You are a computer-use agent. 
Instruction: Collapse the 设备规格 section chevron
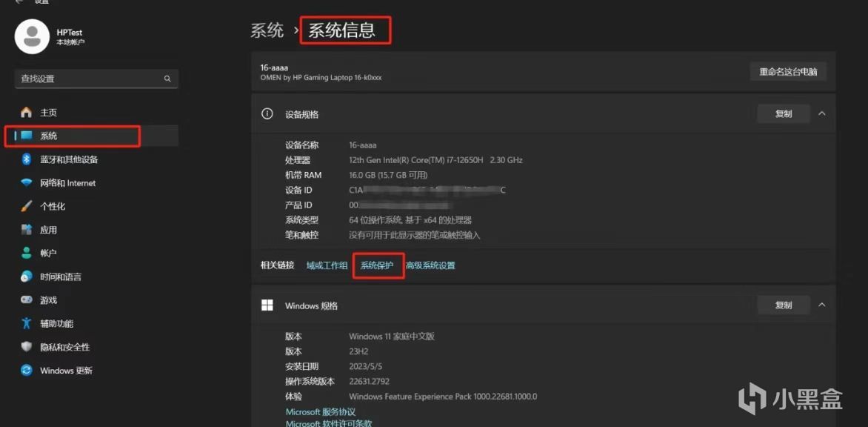click(x=822, y=113)
